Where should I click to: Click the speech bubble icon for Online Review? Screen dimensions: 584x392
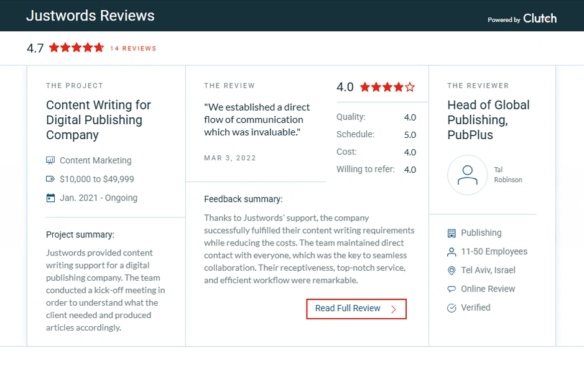point(452,289)
